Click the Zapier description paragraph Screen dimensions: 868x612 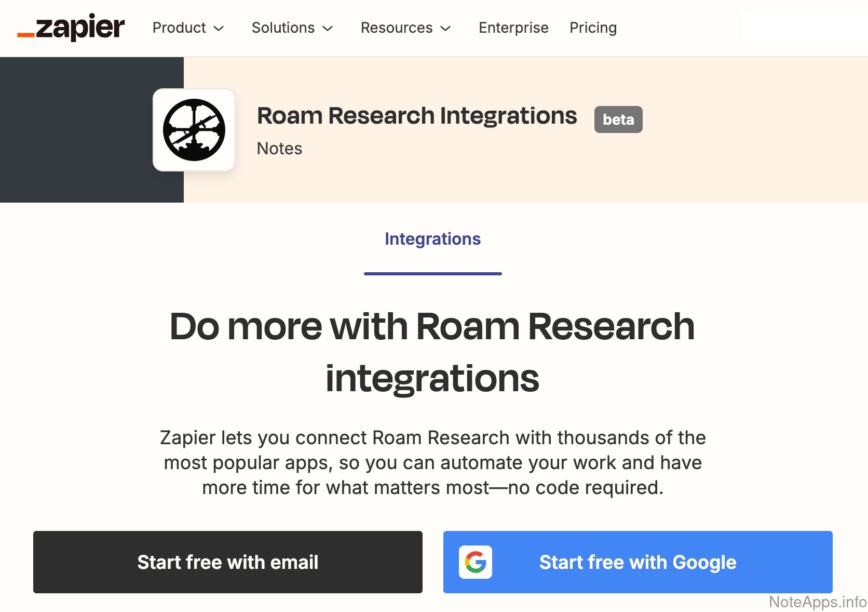pyautogui.click(x=432, y=462)
